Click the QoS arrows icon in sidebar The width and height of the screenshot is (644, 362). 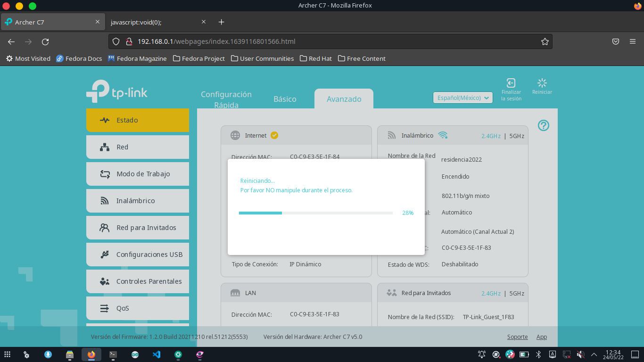[105, 308]
